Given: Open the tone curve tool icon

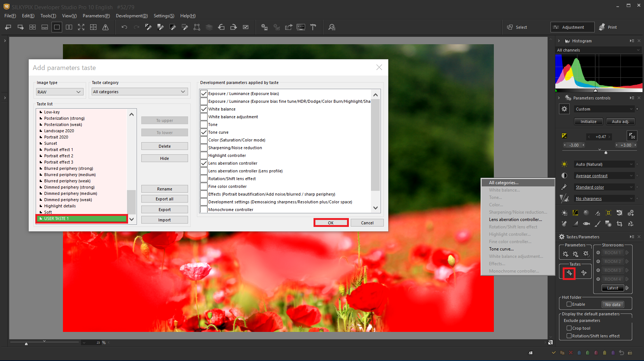Looking at the screenshot, I should point(575,213).
